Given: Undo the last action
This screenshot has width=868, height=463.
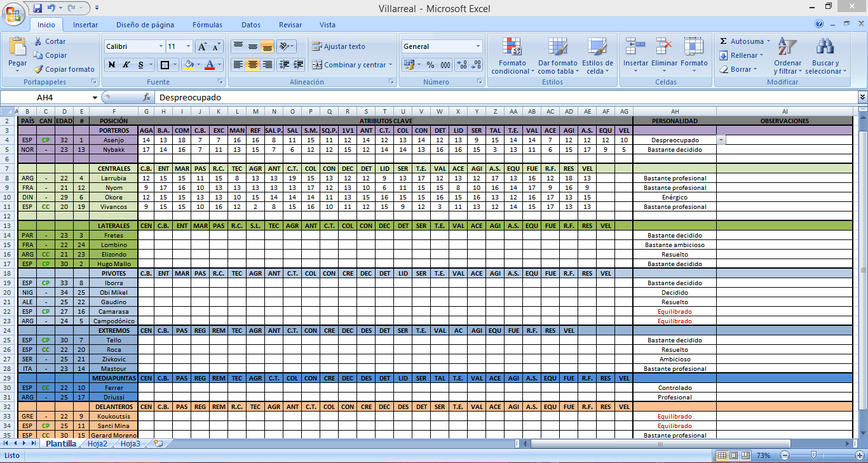Looking at the screenshot, I should point(51,8).
